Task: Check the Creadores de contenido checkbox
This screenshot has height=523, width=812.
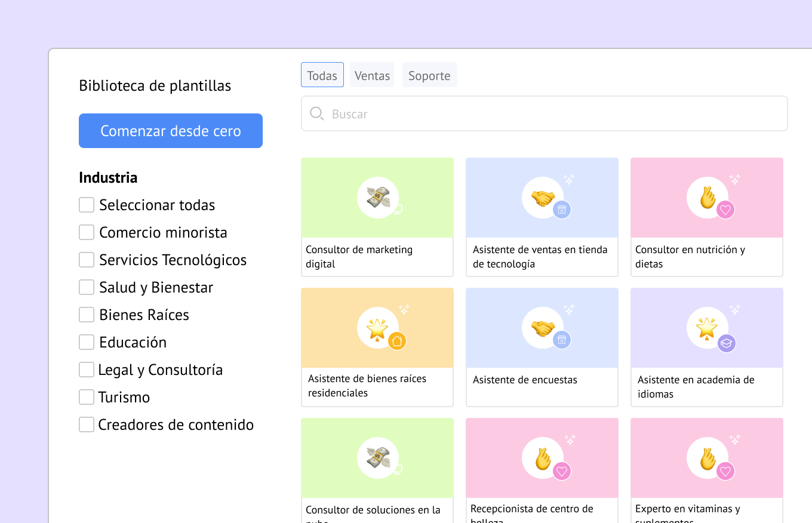Action: point(87,424)
